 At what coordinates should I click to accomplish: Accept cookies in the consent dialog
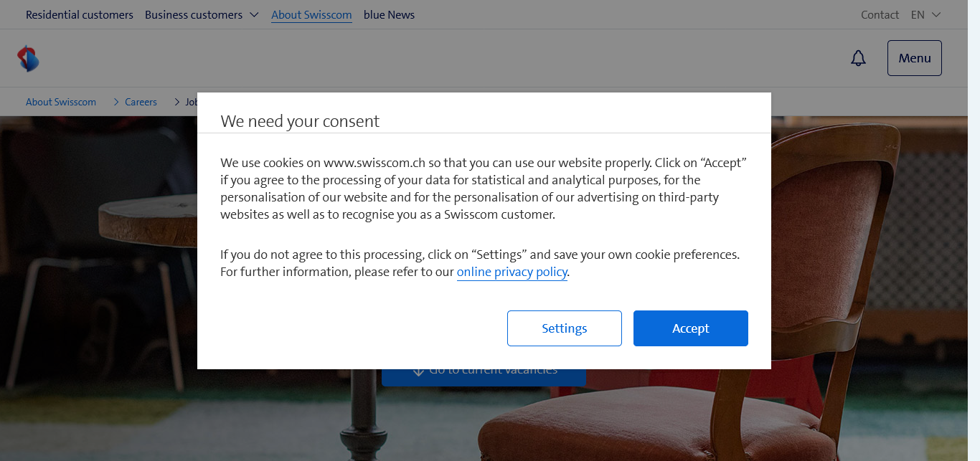pos(690,328)
